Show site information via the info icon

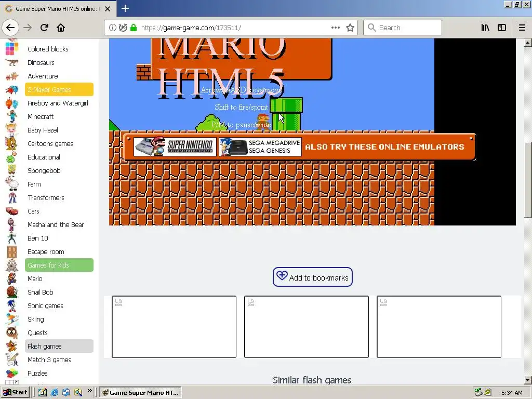point(112,28)
